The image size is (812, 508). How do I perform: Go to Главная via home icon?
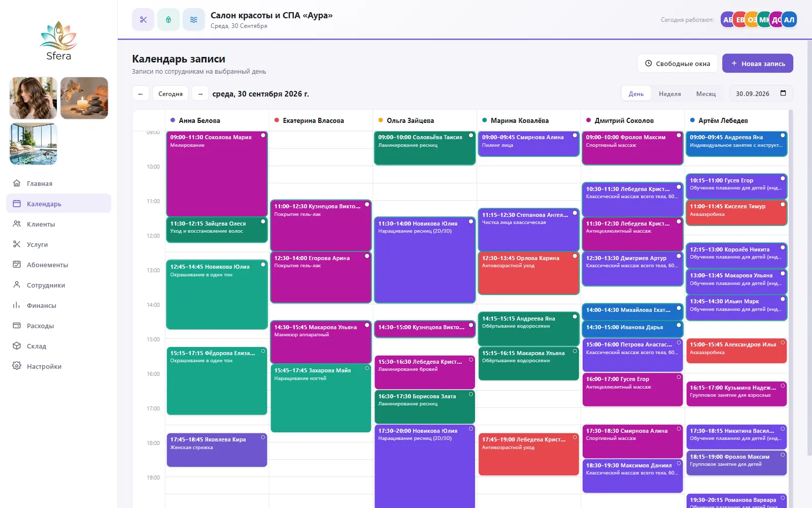(x=17, y=183)
